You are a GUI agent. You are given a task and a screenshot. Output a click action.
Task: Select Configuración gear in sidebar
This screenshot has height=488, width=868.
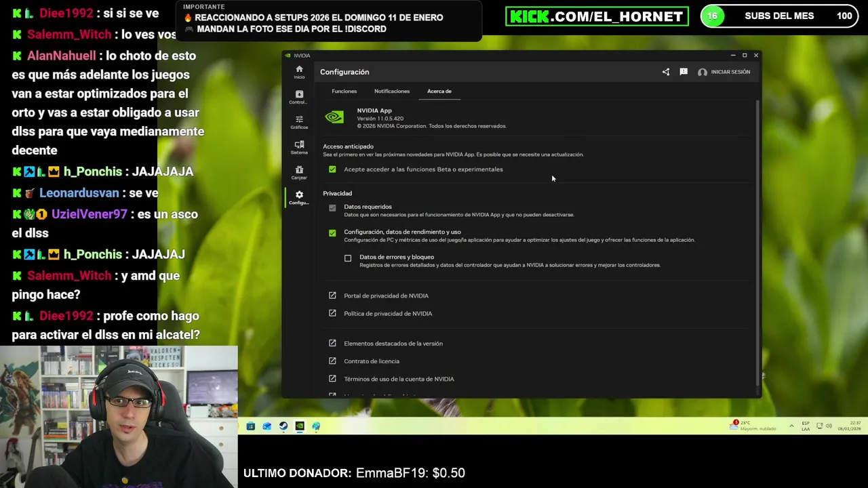pyautogui.click(x=299, y=197)
